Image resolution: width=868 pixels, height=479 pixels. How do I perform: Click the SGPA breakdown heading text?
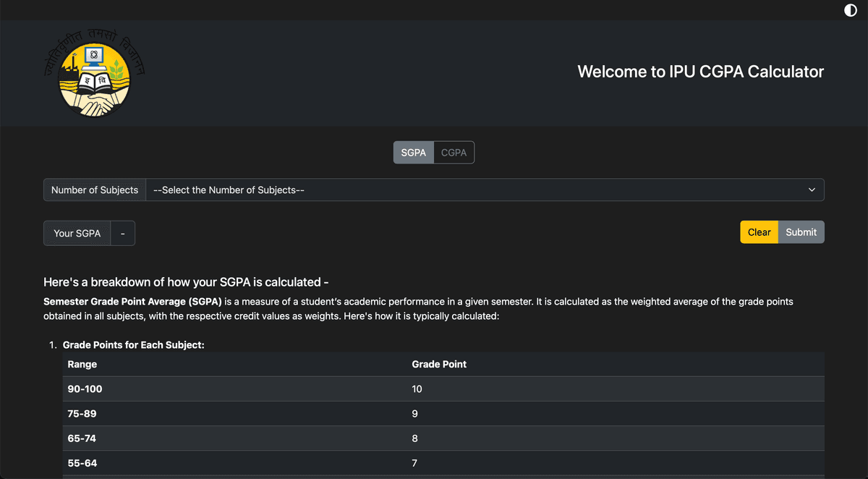coord(187,282)
